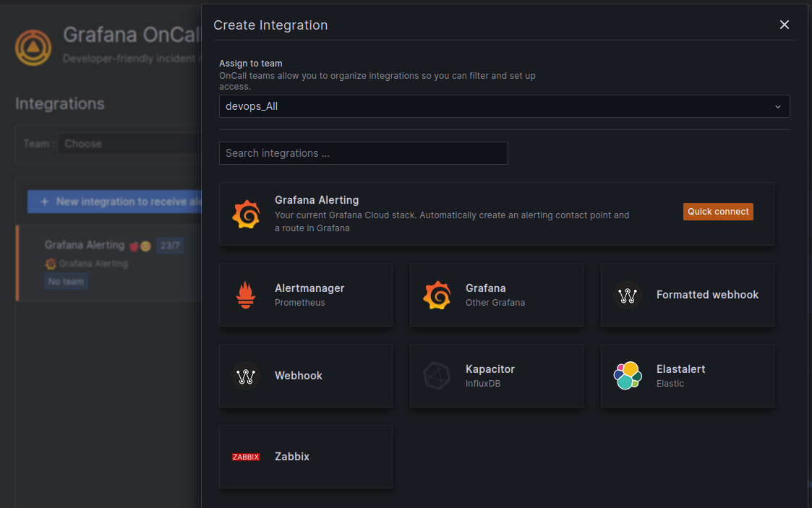Select the Webhook integration name
The image size is (812, 508).
(x=299, y=376)
